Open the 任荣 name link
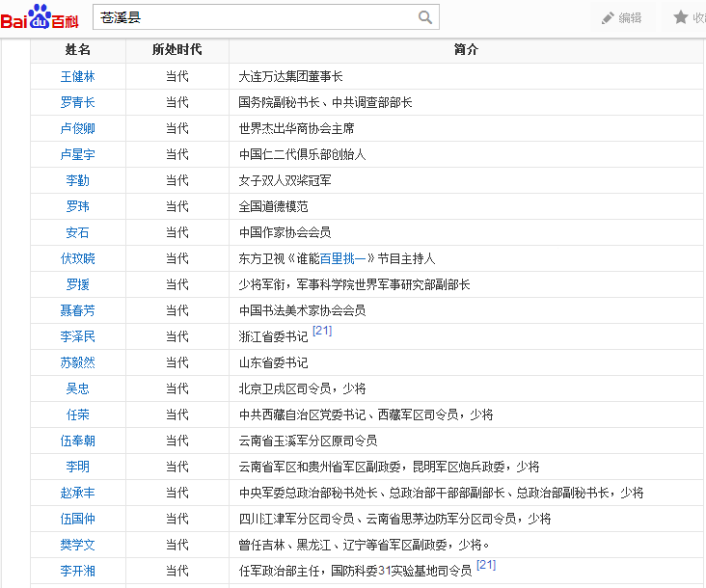The height and width of the screenshot is (588, 706). point(78,414)
